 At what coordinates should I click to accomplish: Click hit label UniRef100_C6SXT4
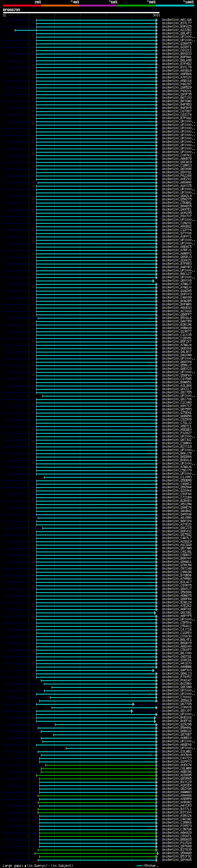click(x=176, y=115)
